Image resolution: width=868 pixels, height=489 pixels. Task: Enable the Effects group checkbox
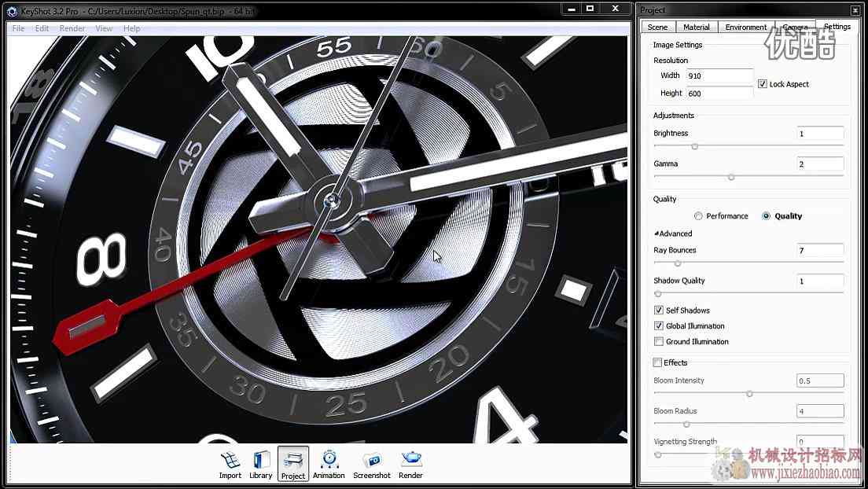[x=657, y=362]
